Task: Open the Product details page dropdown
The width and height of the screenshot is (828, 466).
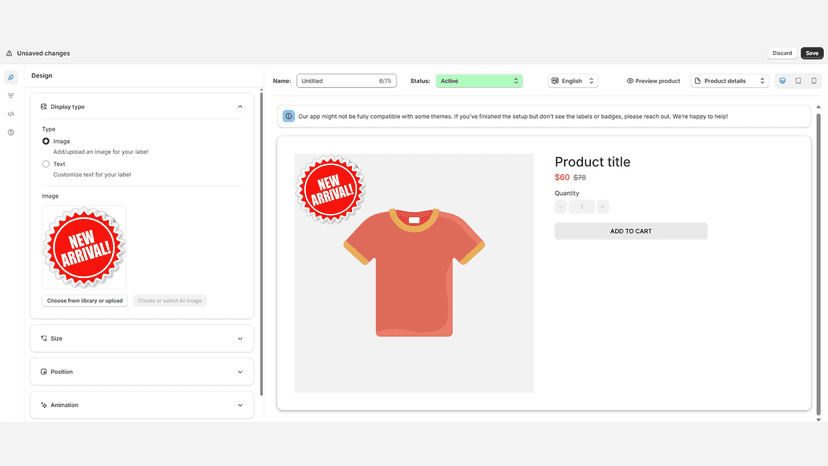Action: [730, 81]
